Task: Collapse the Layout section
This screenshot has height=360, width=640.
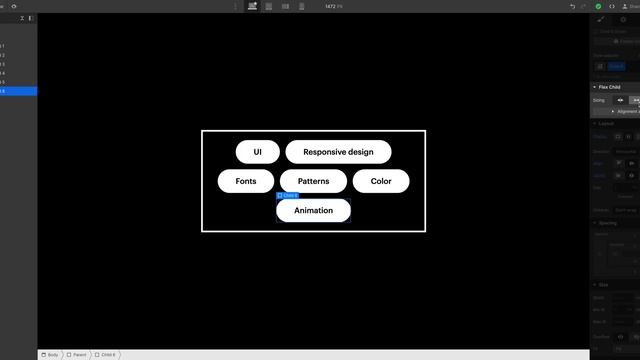Action: (x=595, y=123)
